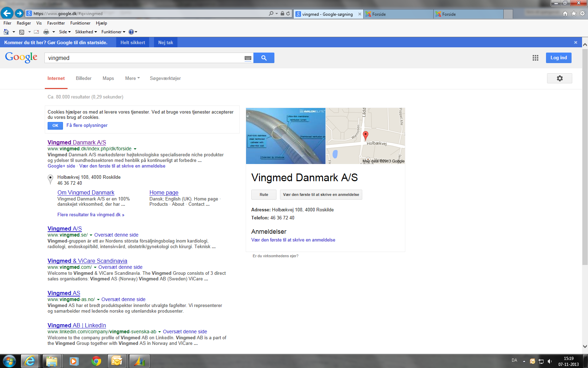Open on-screen keyboard icon in search box
Image resolution: width=588 pixels, height=368 pixels.
pos(248,58)
